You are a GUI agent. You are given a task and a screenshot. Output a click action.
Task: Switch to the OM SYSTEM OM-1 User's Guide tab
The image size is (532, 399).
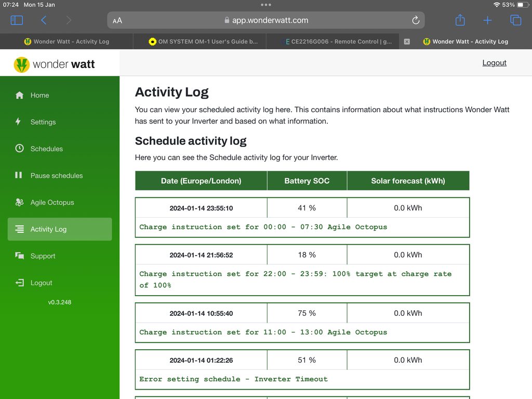point(203,42)
